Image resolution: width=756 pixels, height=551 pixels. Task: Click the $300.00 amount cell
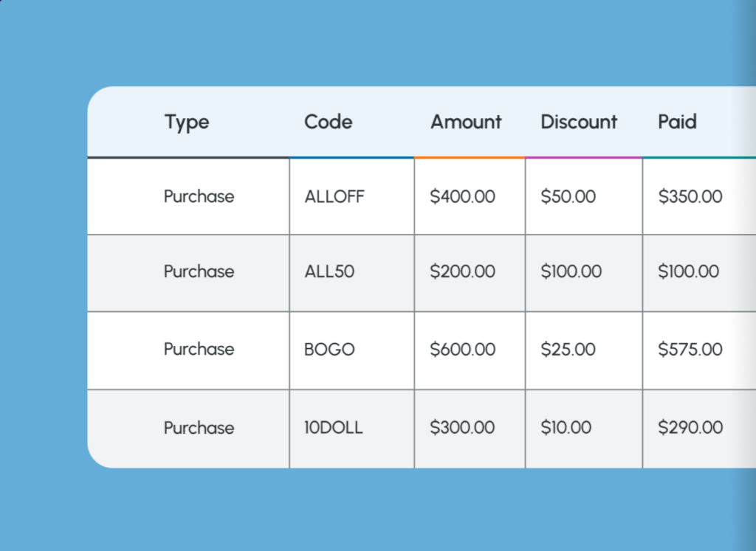pos(463,428)
